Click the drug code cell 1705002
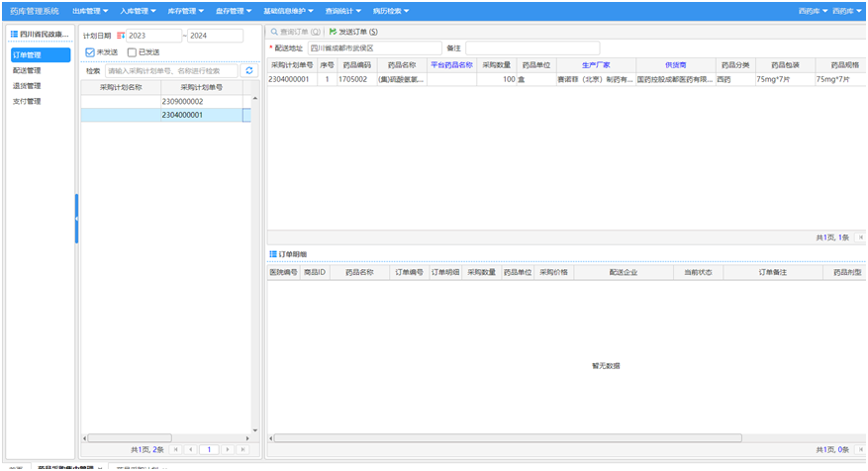The width and height of the screenshot is (868, 471). click(x=357, y=80)
